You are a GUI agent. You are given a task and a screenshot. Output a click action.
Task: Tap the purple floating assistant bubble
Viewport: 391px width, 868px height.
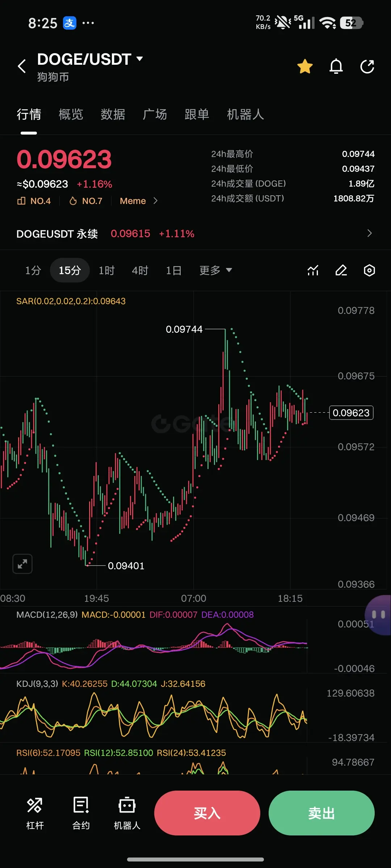378,615
